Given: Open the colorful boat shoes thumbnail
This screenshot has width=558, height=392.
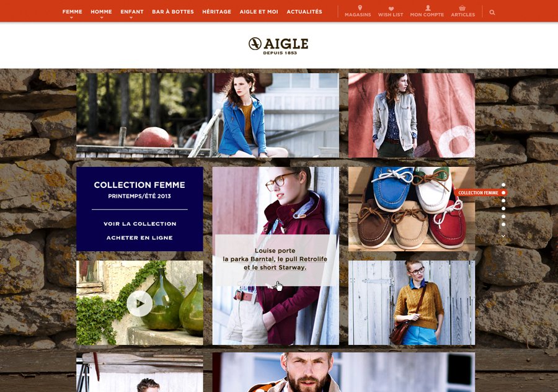Looking at the screenshot, I should [x=412, y=209].
